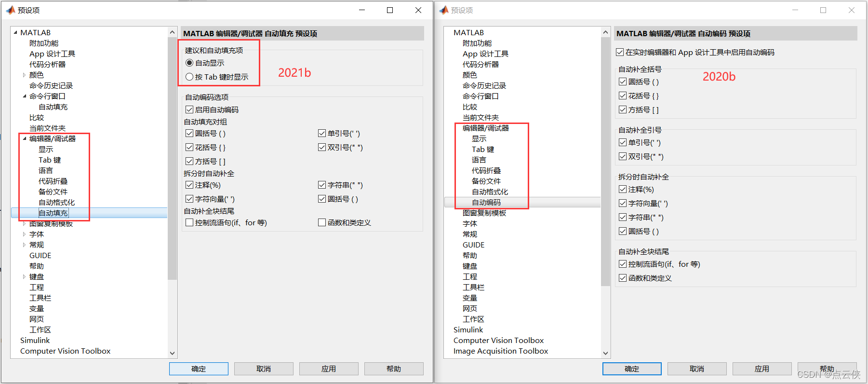Uncheck 方括号 [ ] in right window

(x=623, y=110)
